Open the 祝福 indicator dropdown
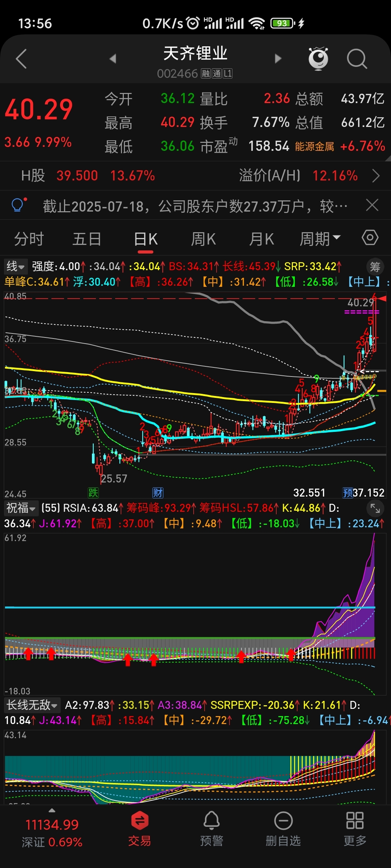391x868 pixels. click(x=21, y=508)
